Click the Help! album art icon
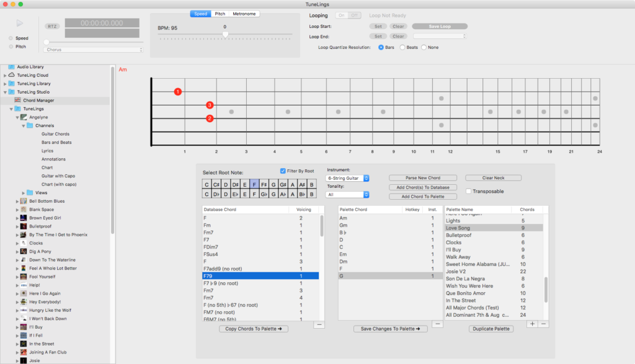This screenshot has width=635, height=364. pos(24,285)
